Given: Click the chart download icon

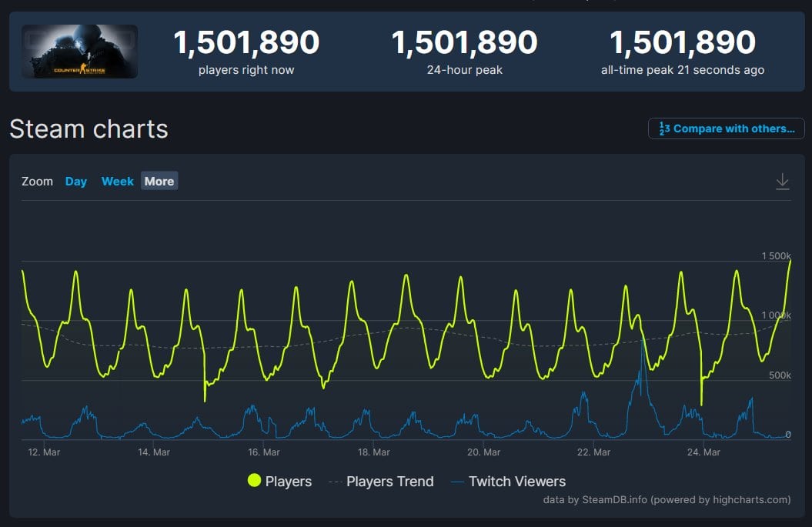Looking at the screenshot, I should 782,182.
